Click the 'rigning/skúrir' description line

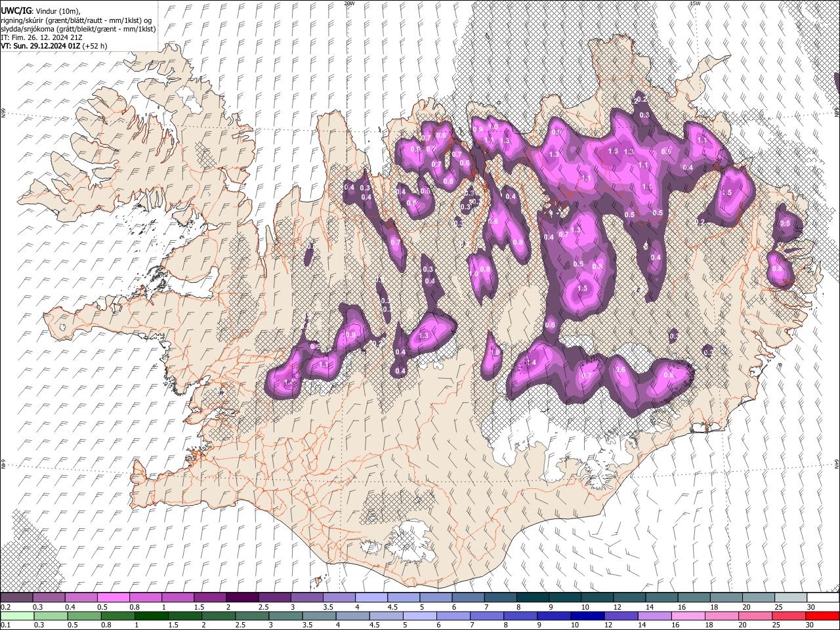[77, 20]
